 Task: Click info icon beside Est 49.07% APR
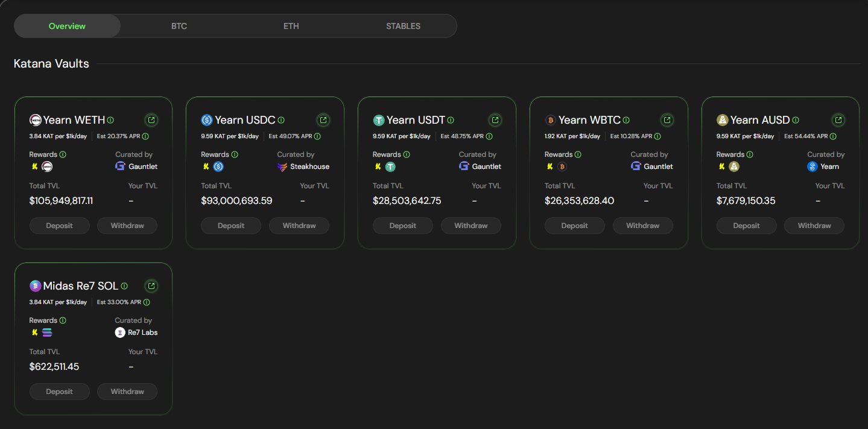[317, 136]
